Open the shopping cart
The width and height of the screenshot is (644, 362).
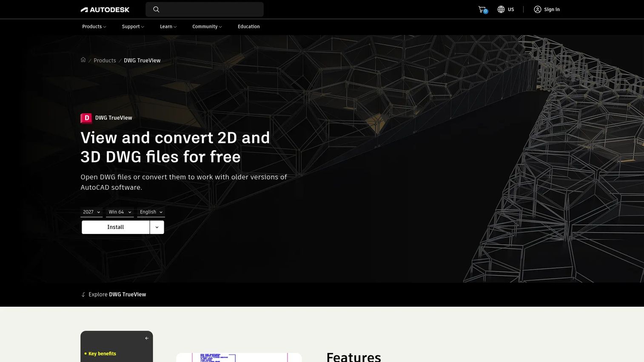482,9
